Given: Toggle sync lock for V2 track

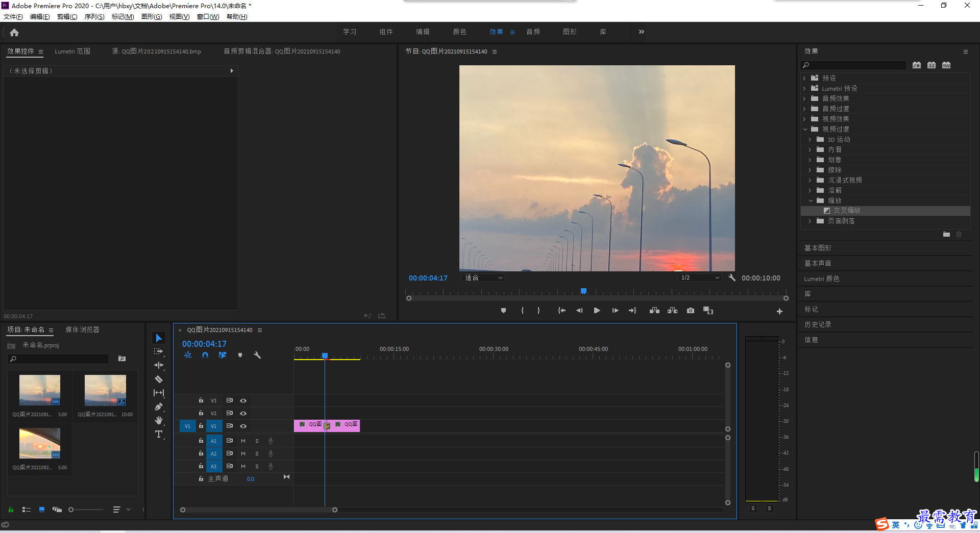Looking at the screenshot, I should [230, 413].
